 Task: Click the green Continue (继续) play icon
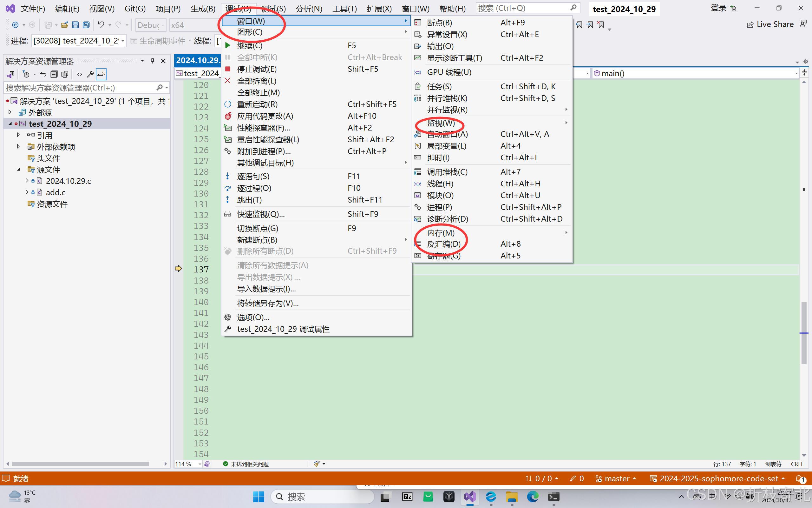pyautogui.click(x=228, y=45)
